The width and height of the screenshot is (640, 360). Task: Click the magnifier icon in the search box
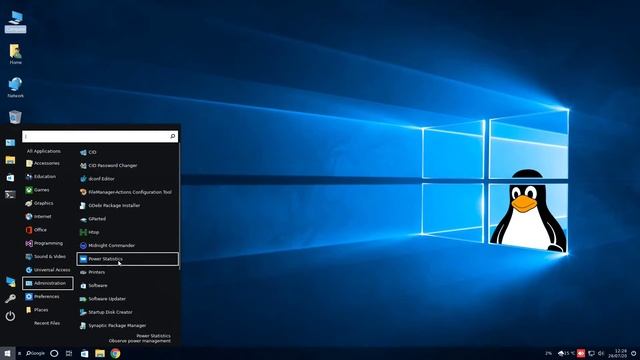click(x=173, y=136)
